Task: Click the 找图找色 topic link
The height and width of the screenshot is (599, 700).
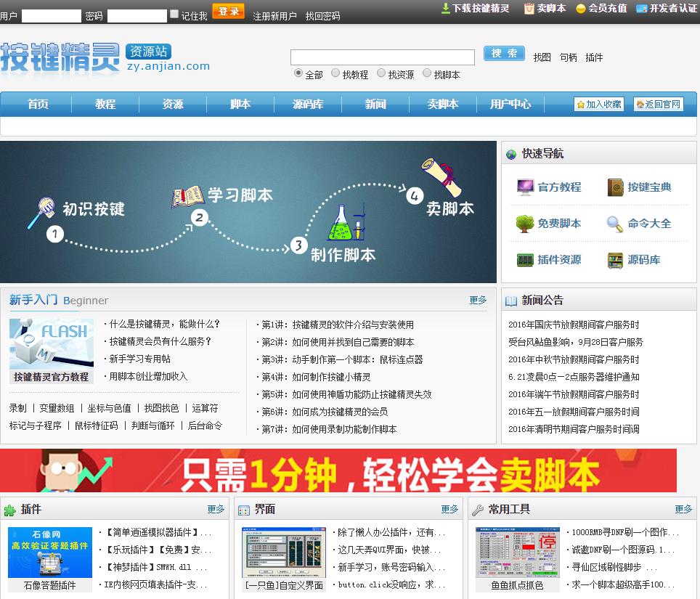Action: click(161, 408)
